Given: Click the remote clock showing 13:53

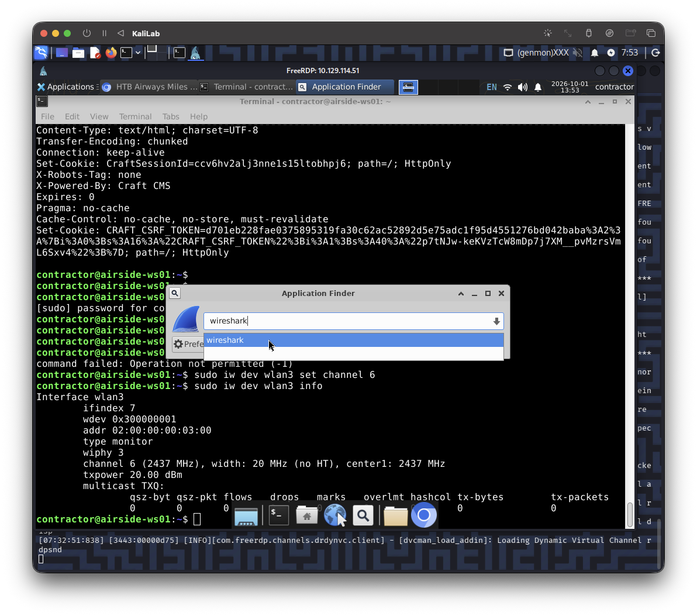Looking at the screenshot, I should tap(570, 87).
